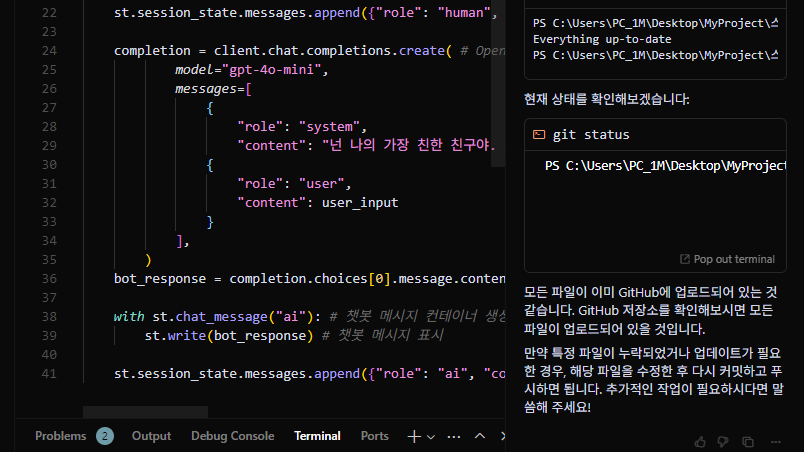Click the Problems count badge showing 2
Screen dimensions: 804x452
105,436
